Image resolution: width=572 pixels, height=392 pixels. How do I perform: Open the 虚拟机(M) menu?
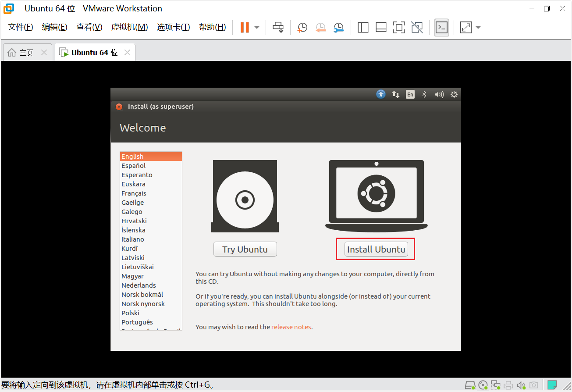click(x=129, y=27)
